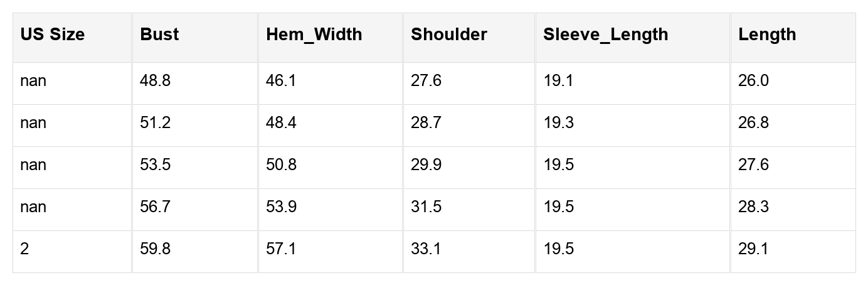Select the Shoulder value 33.1
The height and width of the screenshot is (285, 868).
coord(426,249)
